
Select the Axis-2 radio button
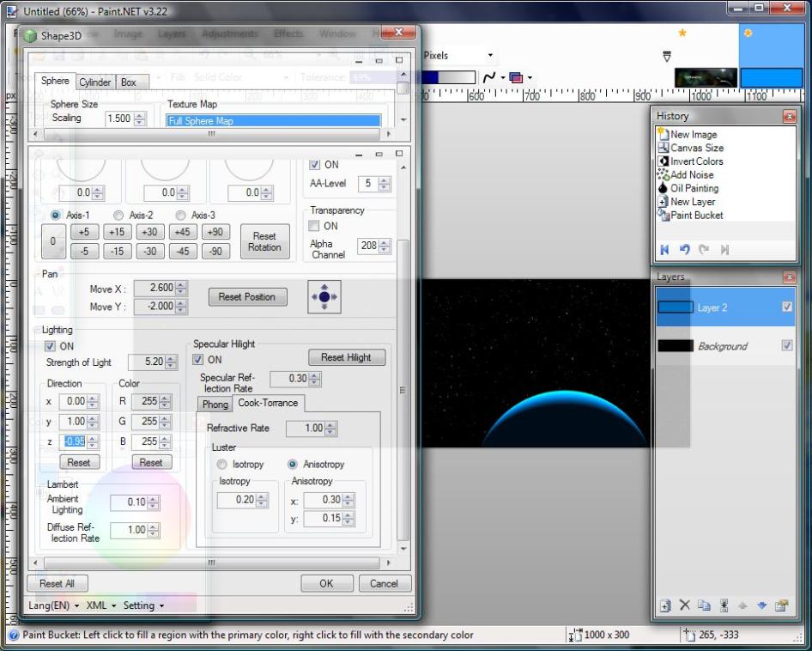pyautogui.click(x=119, y=215)
